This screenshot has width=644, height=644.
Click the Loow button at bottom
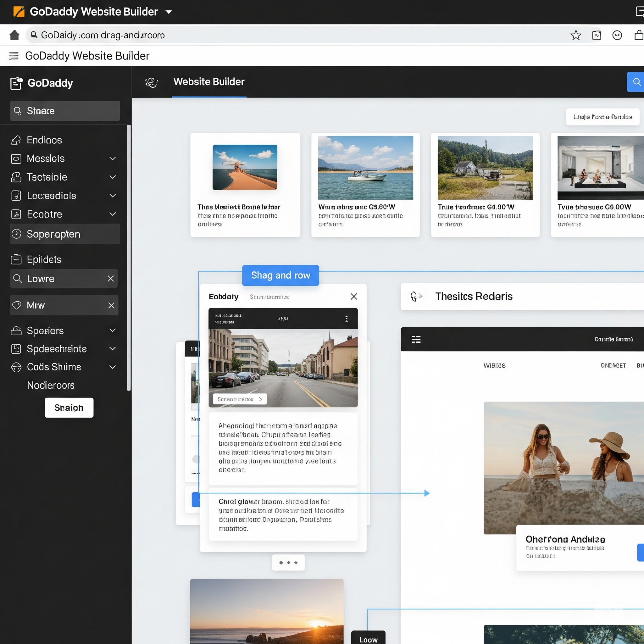tap(368, 638)
